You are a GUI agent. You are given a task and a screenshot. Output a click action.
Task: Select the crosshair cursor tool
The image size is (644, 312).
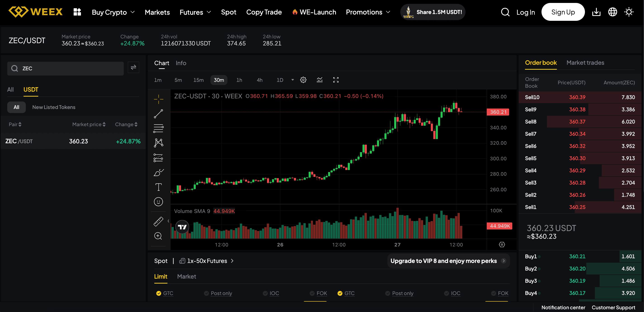point(158,99)
